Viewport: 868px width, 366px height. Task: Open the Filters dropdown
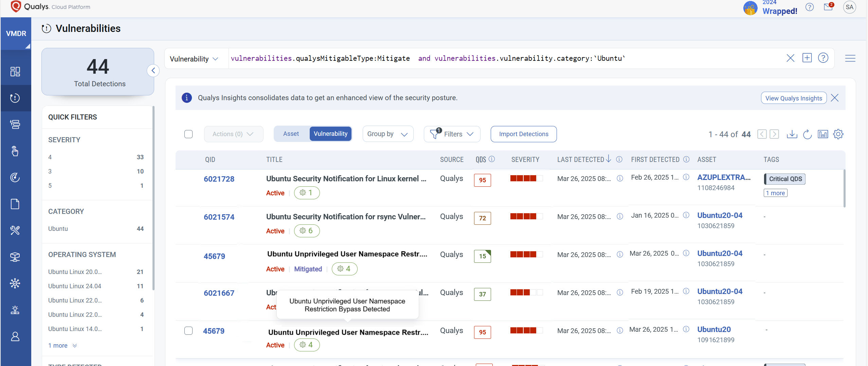pyautogui.click(x=452, y=134)
